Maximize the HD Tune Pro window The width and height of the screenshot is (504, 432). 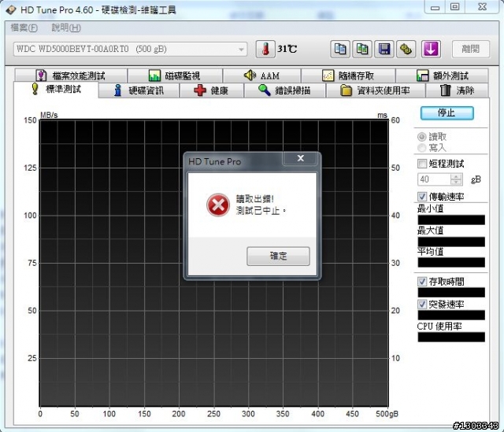tap(455, 7)
